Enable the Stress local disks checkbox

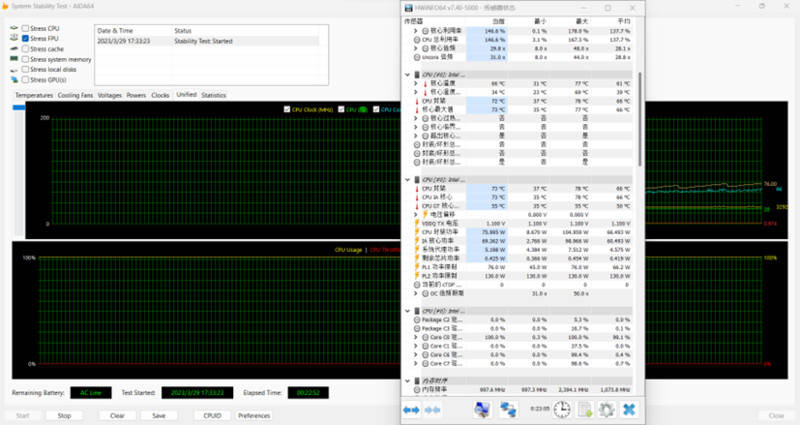25,69
